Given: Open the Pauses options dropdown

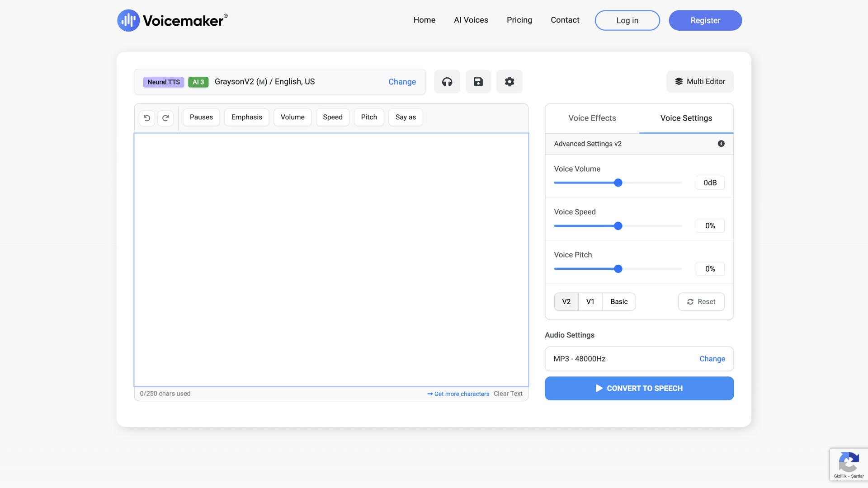Looking at the screenshot, I should 201,117.
